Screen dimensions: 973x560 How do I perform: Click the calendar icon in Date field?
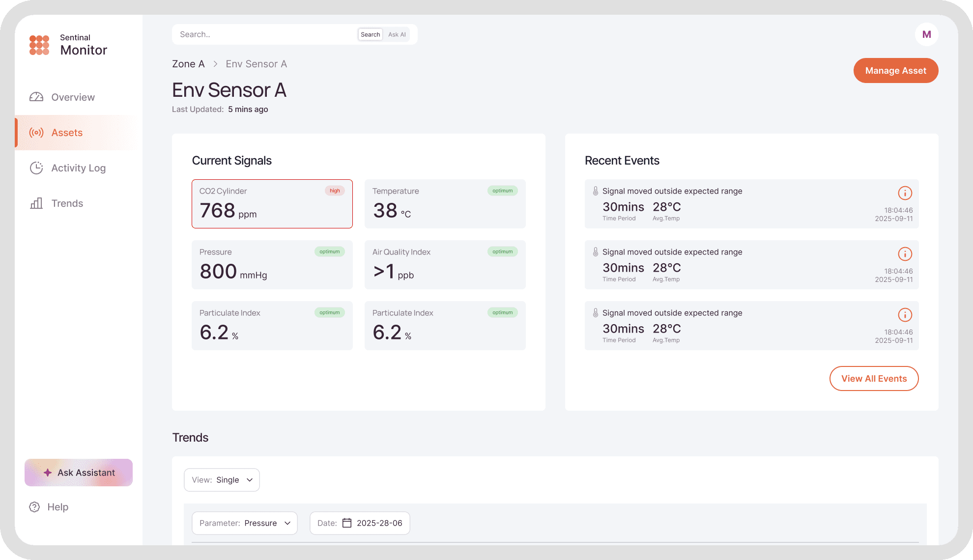(x=347, y=523)
